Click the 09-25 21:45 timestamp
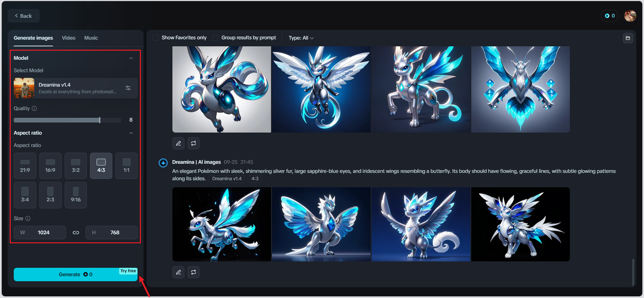Screen dimensions: 644x298 pyautogui.click(x=238, y=162)
